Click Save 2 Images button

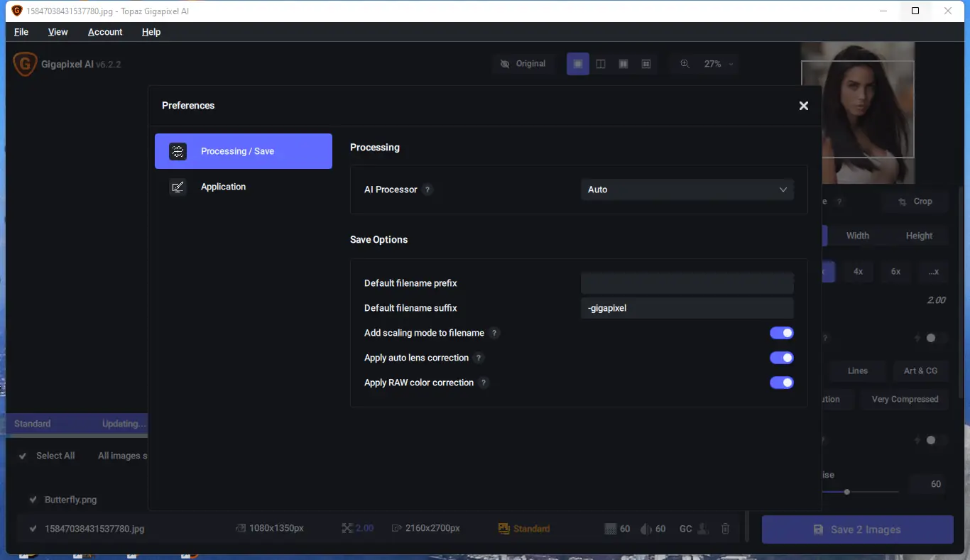pyautogui.click(x=858, y=529)
